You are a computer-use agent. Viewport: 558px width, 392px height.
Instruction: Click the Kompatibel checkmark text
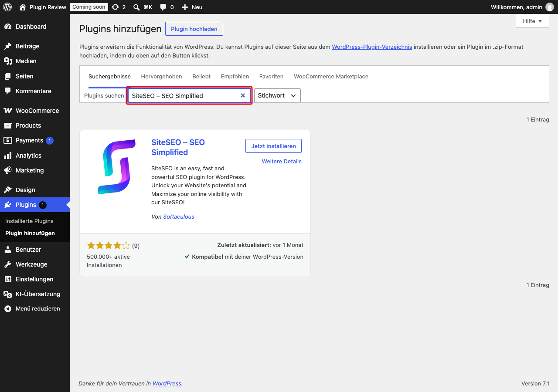point(244,257)
